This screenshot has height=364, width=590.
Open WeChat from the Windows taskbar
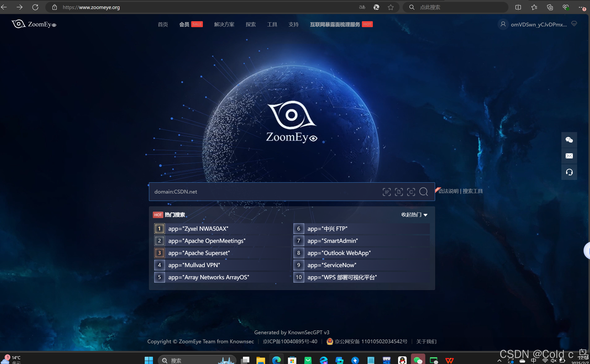(418, 360)
